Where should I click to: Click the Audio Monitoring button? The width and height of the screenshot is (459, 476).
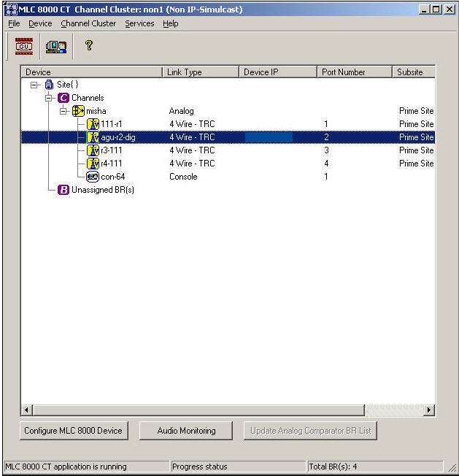coord(186,431)
